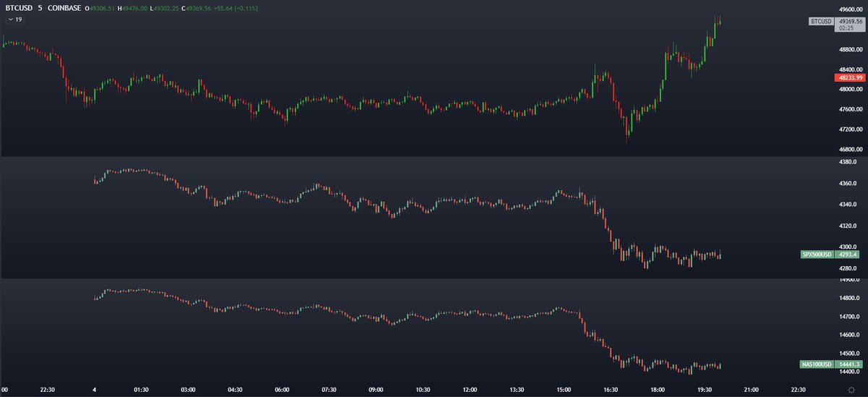This screenshot has height=397, width=868.
Task: Click the 14500.0 axis value
Action: point(849,354)
